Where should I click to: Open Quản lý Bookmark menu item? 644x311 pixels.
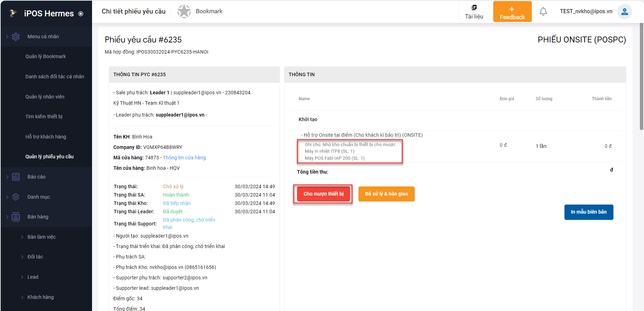46,56
